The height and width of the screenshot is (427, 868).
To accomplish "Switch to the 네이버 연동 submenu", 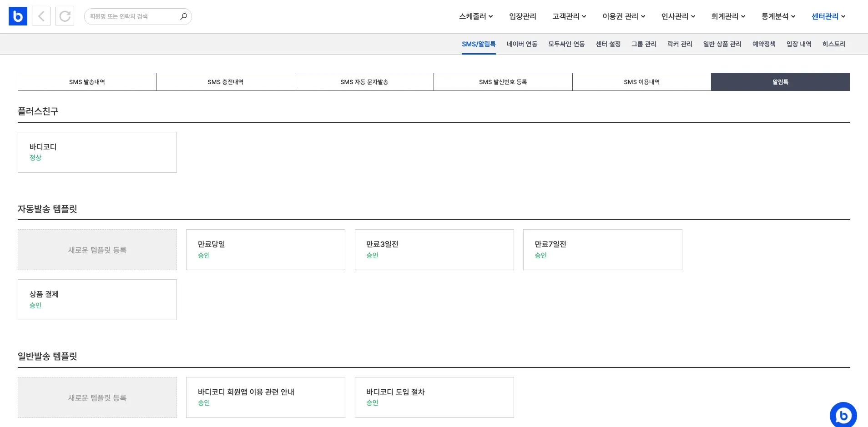I will pyautogui.click(x=522, y=44).
